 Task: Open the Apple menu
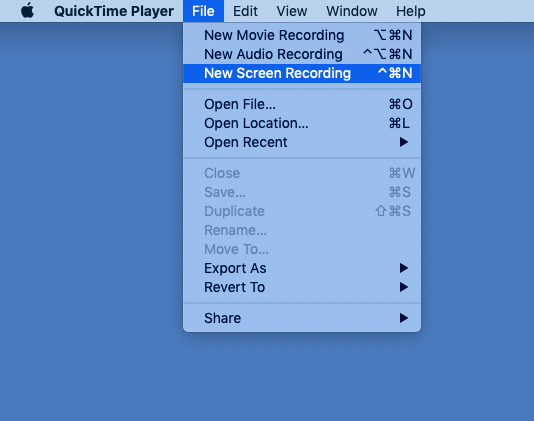tap(28, 11)
